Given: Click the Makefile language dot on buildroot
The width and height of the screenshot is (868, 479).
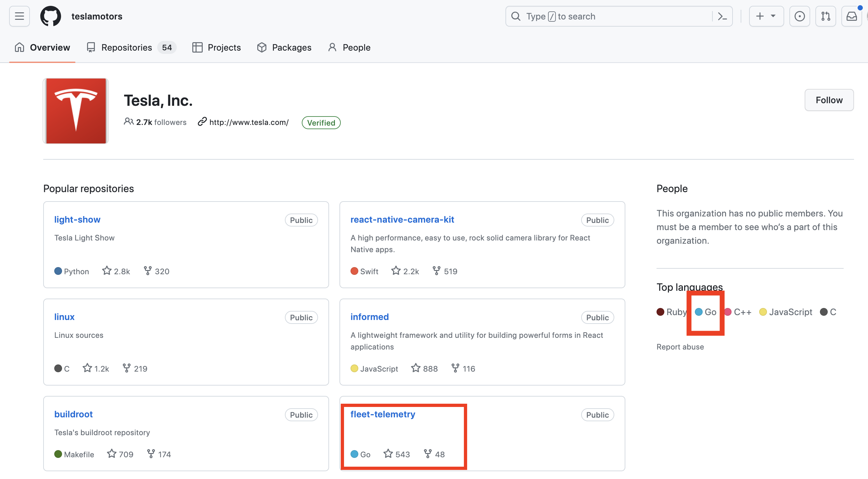Looking at the screenshot, I should coord(58,454).
